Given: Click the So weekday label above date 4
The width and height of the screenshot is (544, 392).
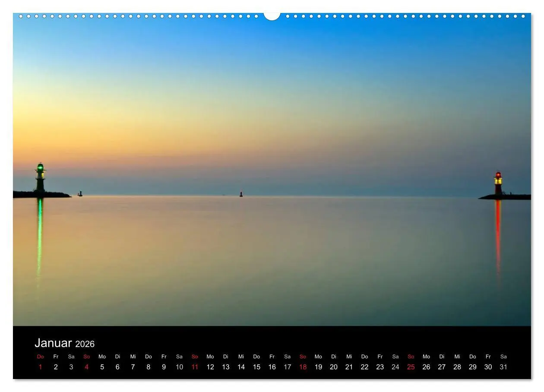Looking at the screenshot, I should [86, 357].
